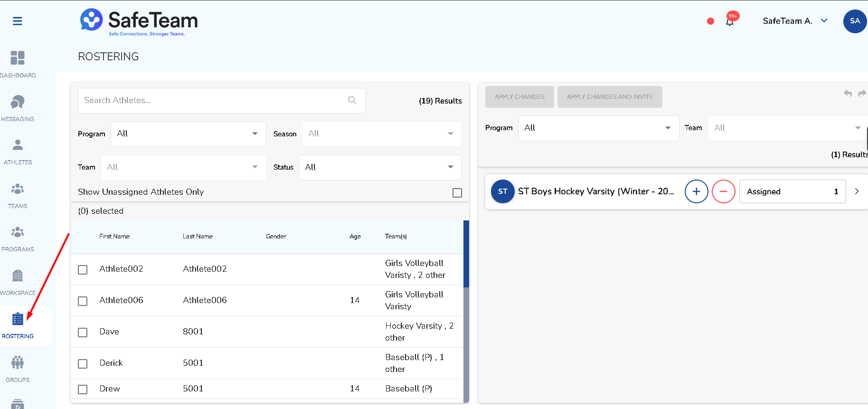Check the Athlete006 row checkbox
The image size is (868, 409).
tap(83, 301)
